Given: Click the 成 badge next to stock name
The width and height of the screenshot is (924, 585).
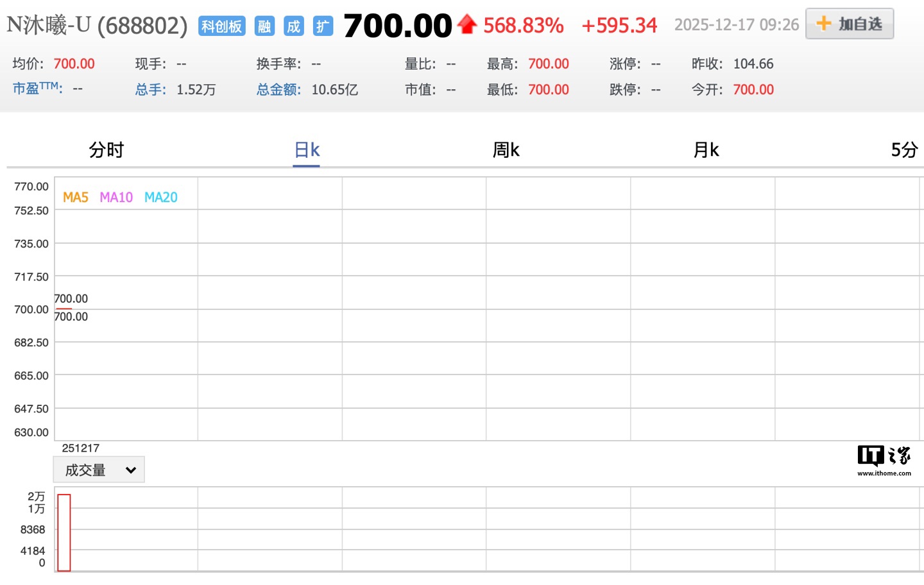Looking at the screenshot, I should [293, 26].
